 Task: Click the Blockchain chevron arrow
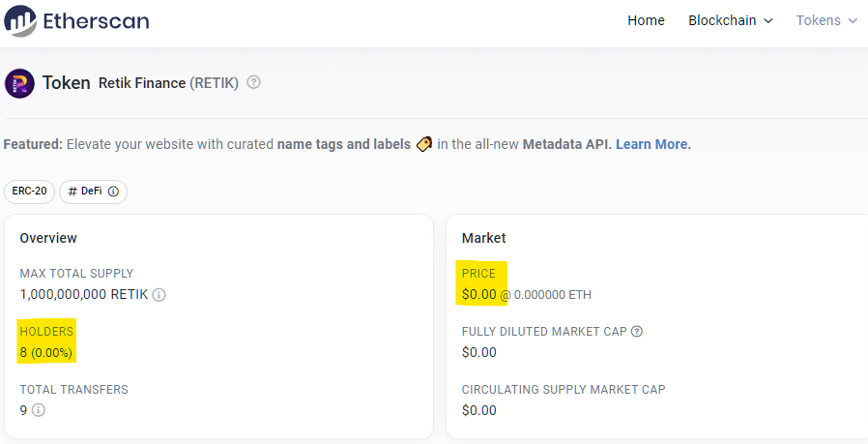767,21
